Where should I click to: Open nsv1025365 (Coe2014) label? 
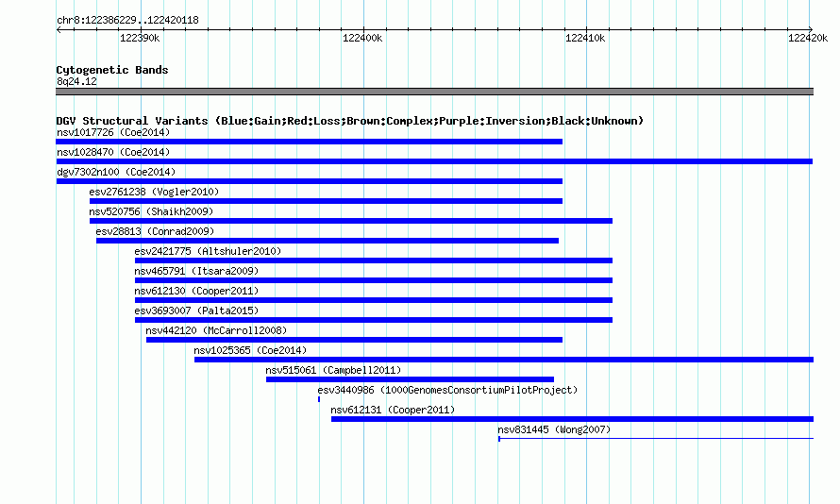(x=250, y=350)
